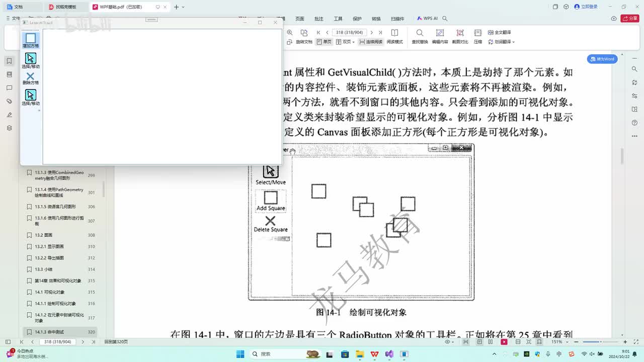This screenshot has width=644, height=362.
Task: Switch to the 文档 tab
Action: point(23,7)
